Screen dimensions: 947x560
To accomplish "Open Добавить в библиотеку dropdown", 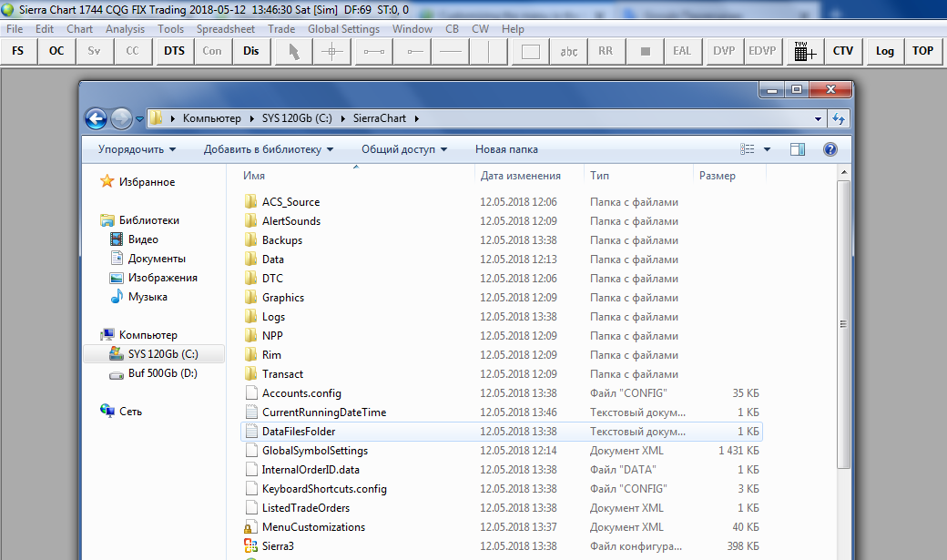I will click(269, 149).
